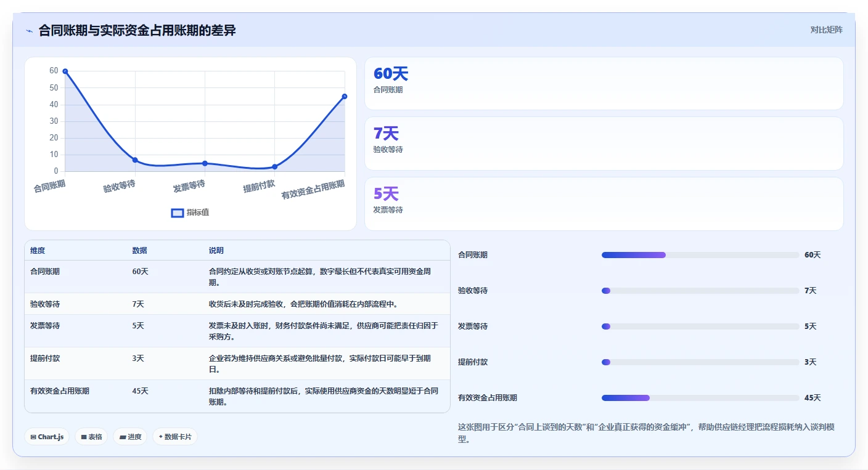This screenshot has height=470, width=868.
Task: Click the chart data point for 提前付款
Action: [x=274, y=167]
